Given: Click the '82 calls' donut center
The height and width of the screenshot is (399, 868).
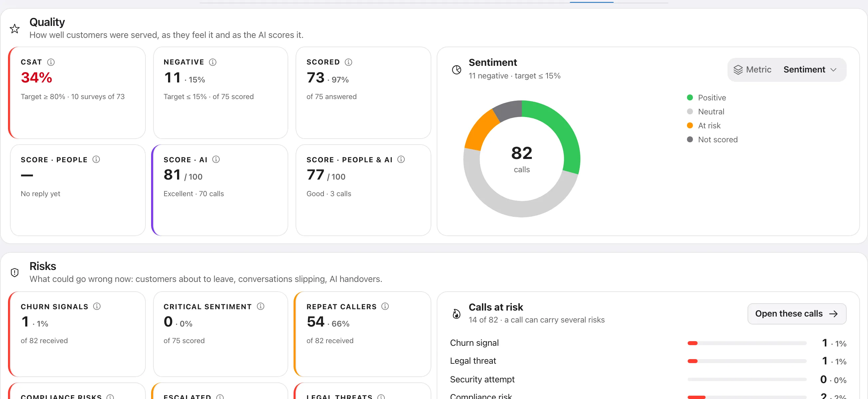Looking at the screenshot, I should (x=522, y=159).
